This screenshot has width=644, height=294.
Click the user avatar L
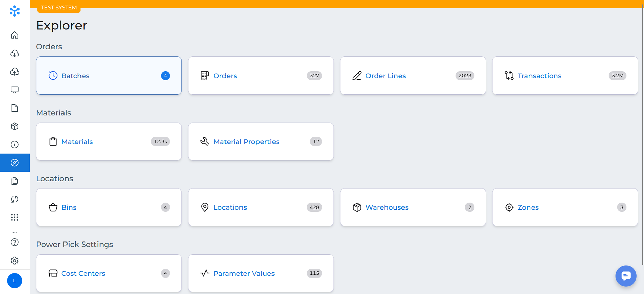tap(14, 281)
